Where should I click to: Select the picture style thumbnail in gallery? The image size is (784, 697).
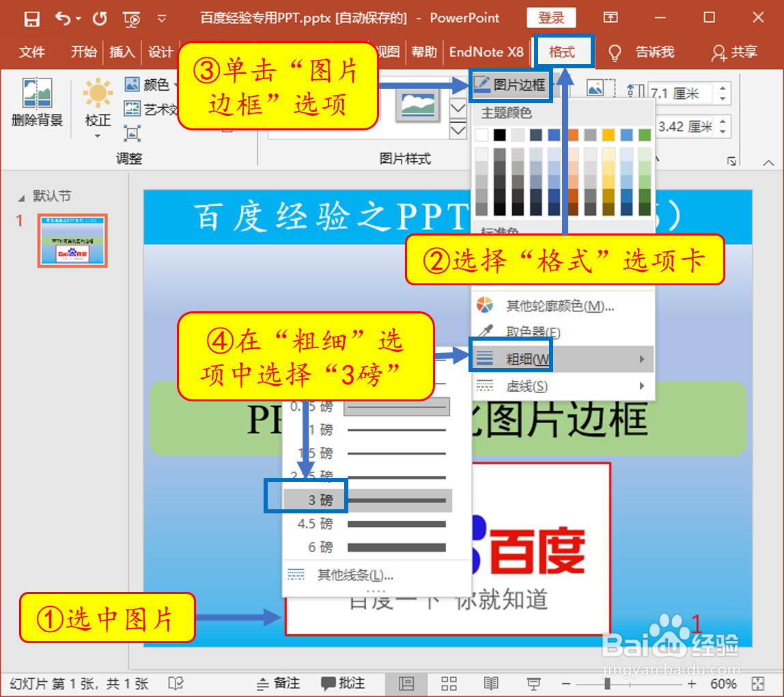coord(418,104)
